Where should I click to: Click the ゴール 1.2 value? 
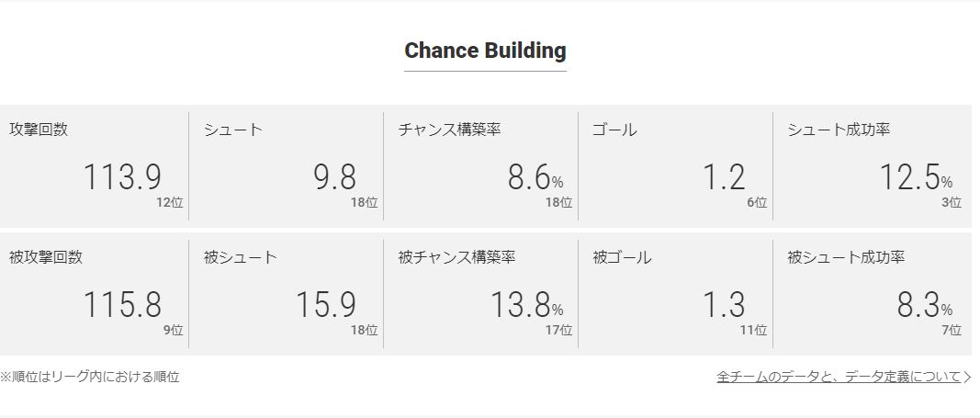click(725, 177)
